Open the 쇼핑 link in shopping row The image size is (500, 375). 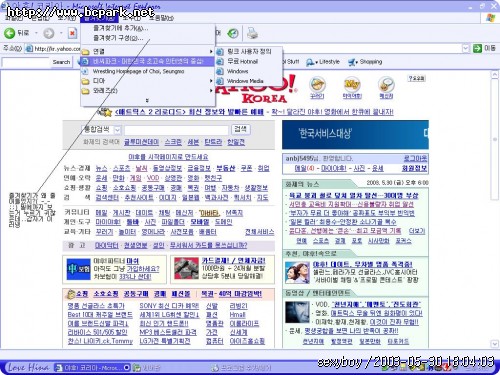tap(101, 188)
